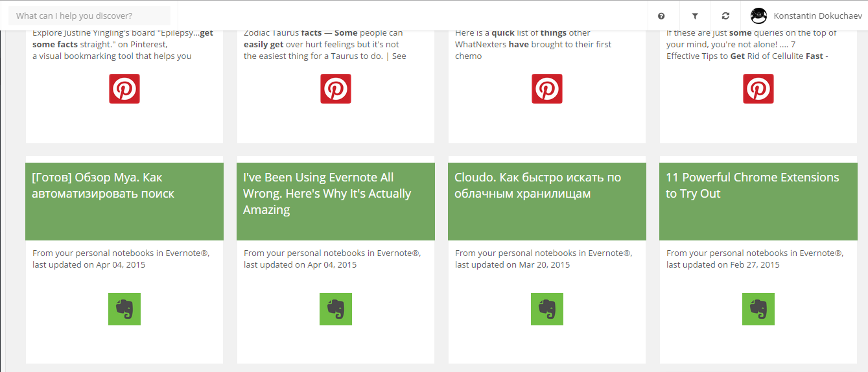Click Evernote icon on 'Using Evernote All Wrong' card
868x372 pixels.
[x=336, y=309]
